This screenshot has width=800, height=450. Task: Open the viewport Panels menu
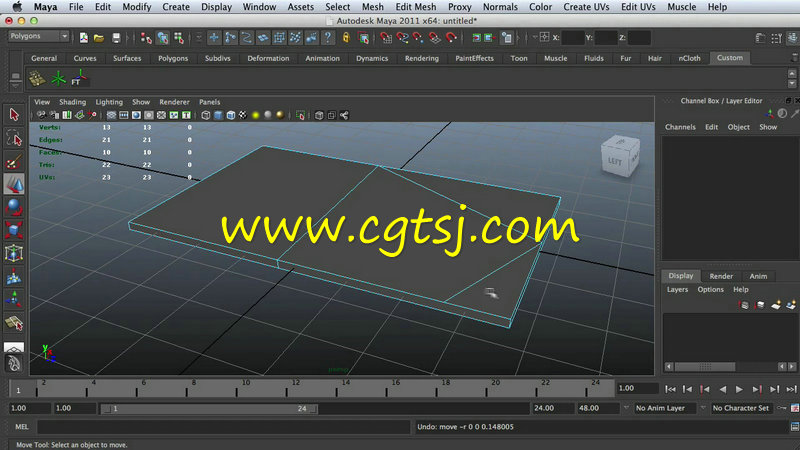210,102
